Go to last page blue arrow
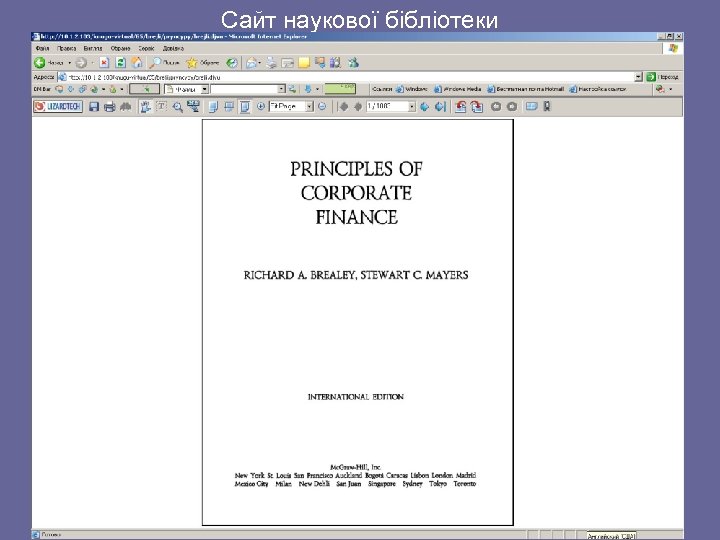Screen dimensions: 720x540 point(440,107)
